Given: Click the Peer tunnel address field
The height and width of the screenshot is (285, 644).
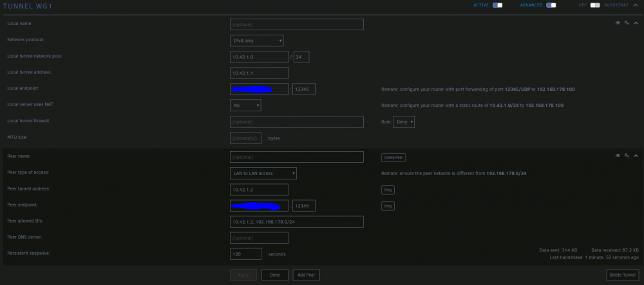Looking at the screenshot, I should pos(259,189).
